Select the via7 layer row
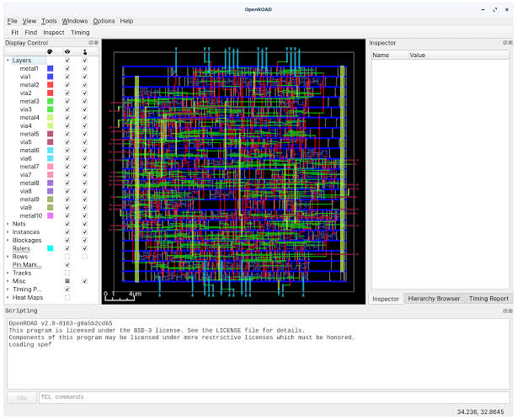The image size is (517, 420). tap(26, 175)
